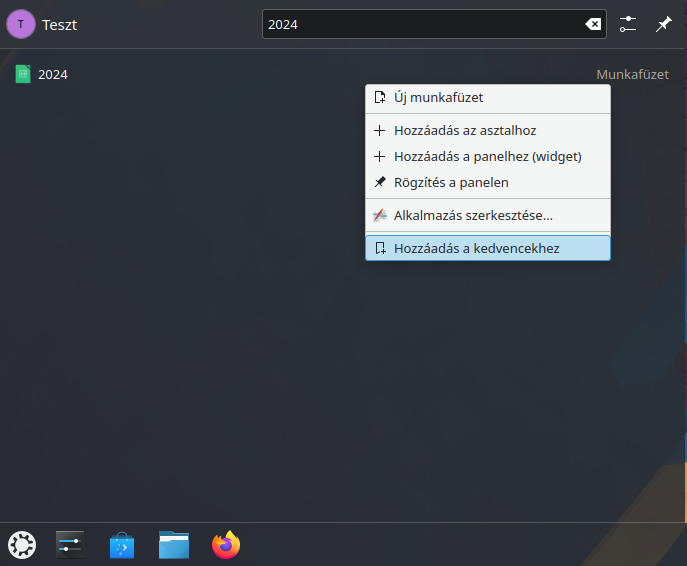Launch System Settings from favorites bar

pyautogui.click(x=70, y=545)
